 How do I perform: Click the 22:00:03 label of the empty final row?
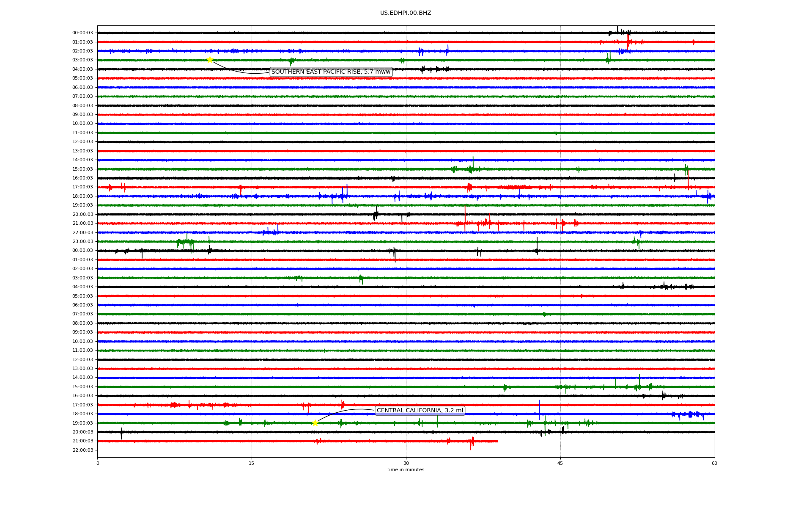82,450
